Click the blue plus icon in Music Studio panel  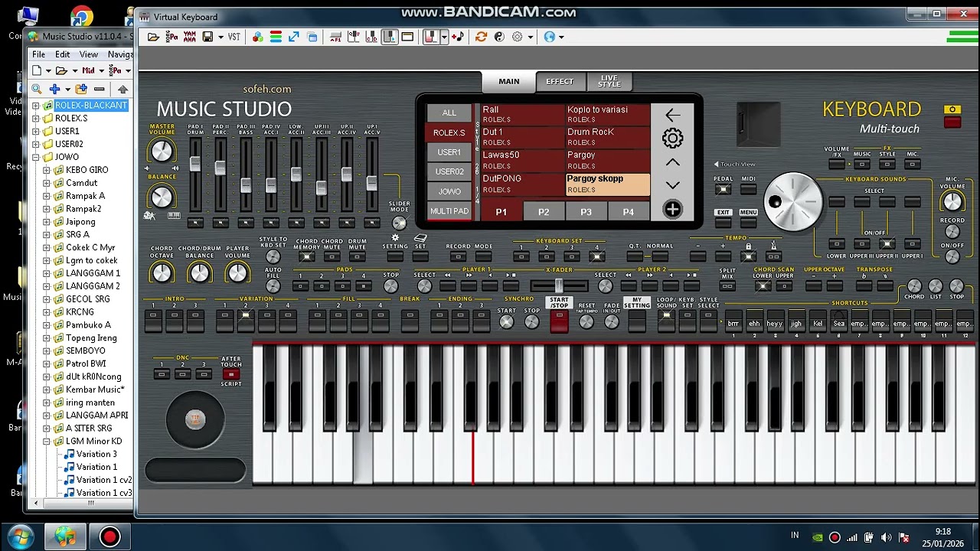tap(54, 90)
